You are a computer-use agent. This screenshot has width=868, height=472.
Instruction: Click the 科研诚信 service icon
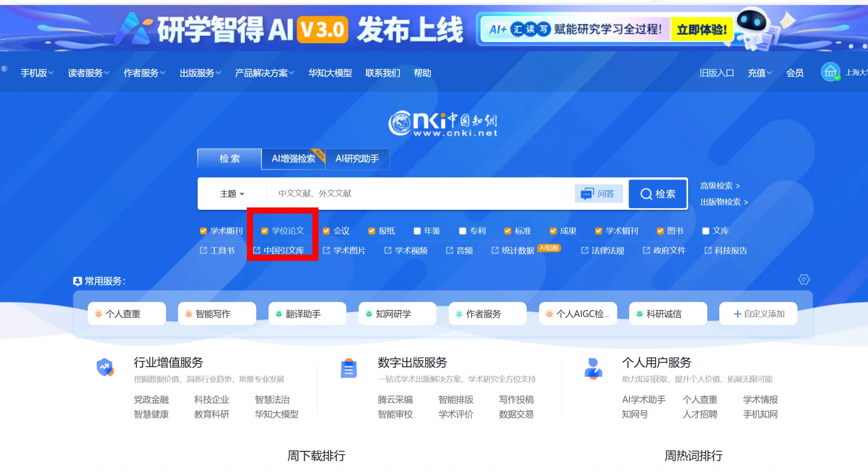[668, 313]
